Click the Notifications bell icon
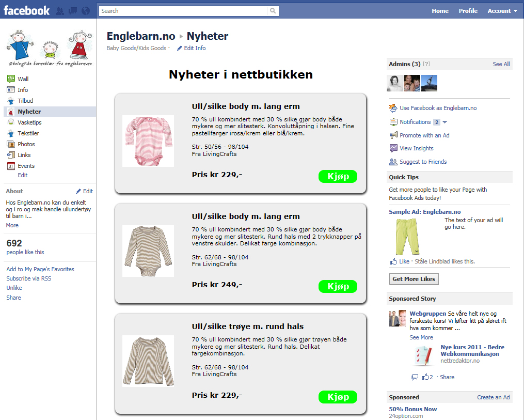Screen dimensions: 524x420 coord(393,122)
